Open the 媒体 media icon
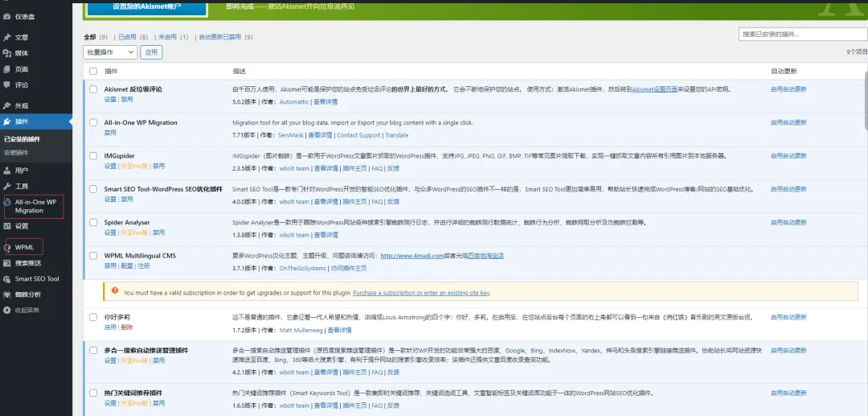The height and width of the screenshot is (416, 868). [6, 53]
